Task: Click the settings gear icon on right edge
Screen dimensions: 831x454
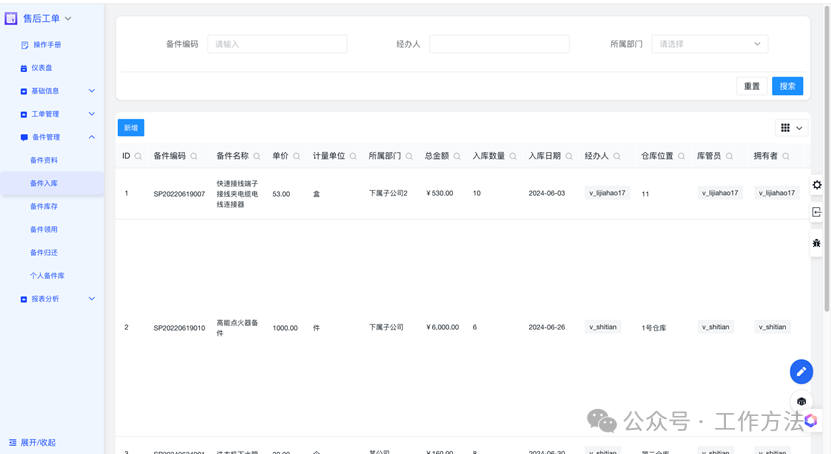Action: [817, 185]
